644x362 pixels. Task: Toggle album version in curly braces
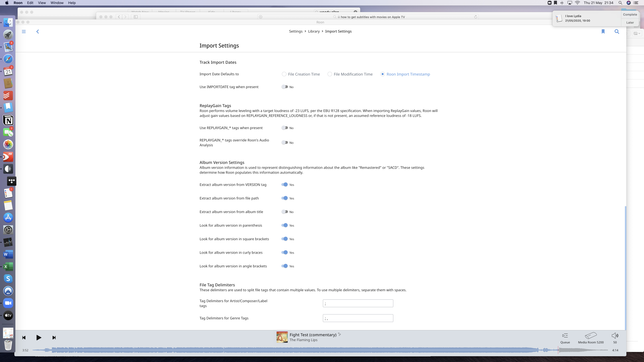(285, 252)
